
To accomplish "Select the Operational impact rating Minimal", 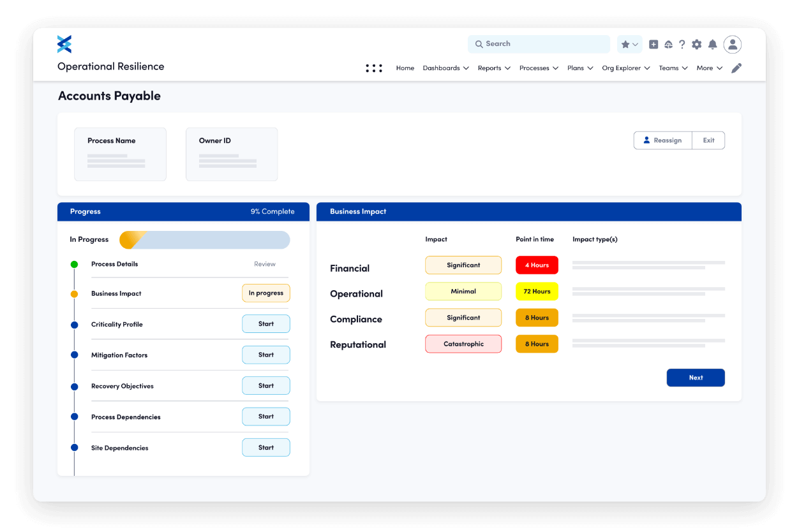I will click(x=463, y=291).
